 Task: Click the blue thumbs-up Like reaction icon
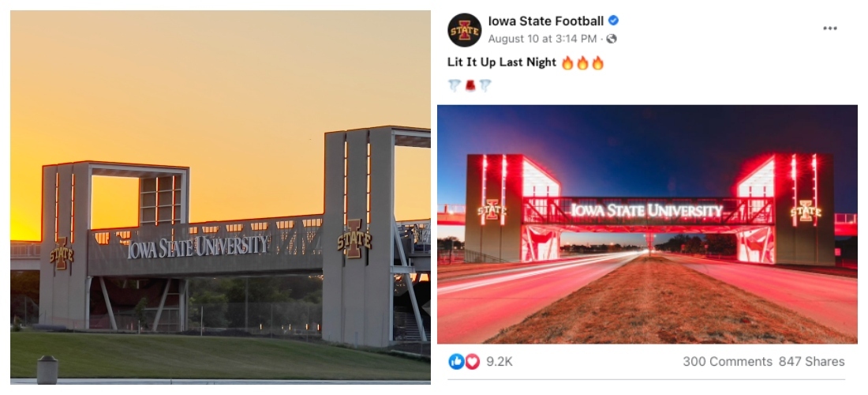point(456,361)
